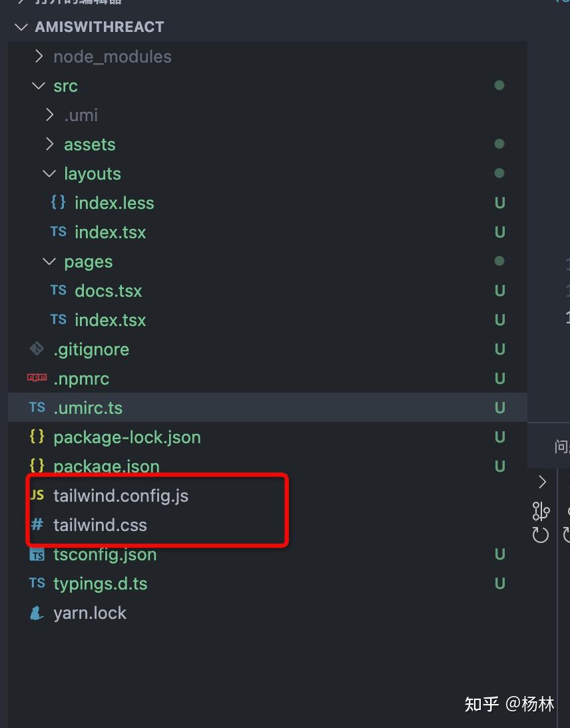
Task: Collapse the AMISWITHREACT project root
Action: (x=23, y=27)
